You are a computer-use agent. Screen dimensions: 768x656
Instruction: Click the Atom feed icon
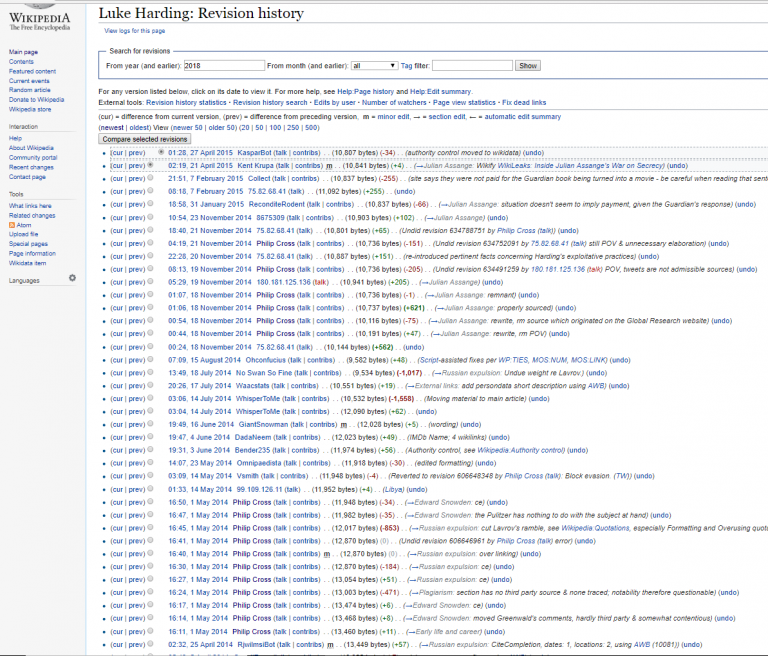(12, 225)
